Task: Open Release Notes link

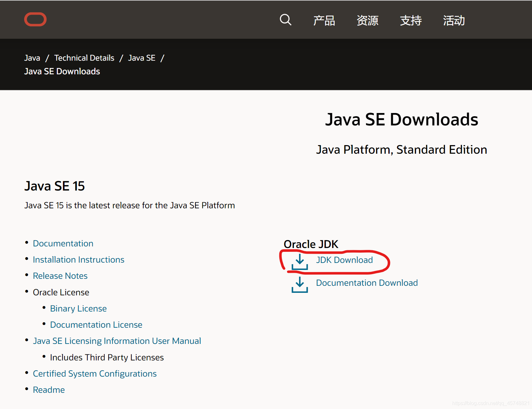Action: pyautogui.click(x=60, y=276)
